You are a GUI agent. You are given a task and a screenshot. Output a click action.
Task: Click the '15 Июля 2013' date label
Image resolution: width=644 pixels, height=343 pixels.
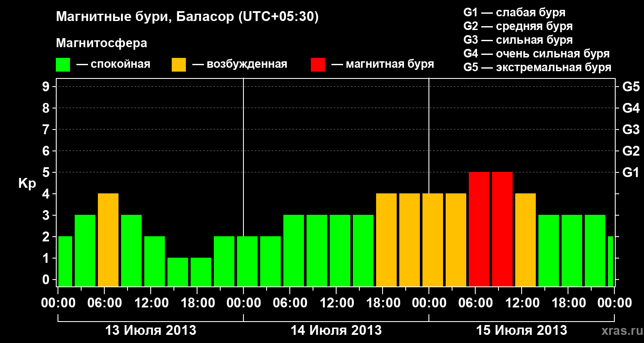click(522, 331)
